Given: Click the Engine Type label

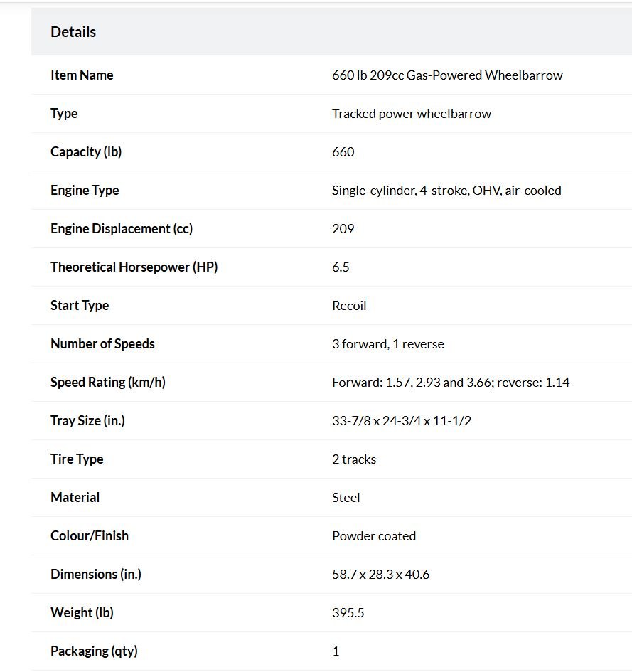Looking at the screenshot, I should tap(85, 191).
